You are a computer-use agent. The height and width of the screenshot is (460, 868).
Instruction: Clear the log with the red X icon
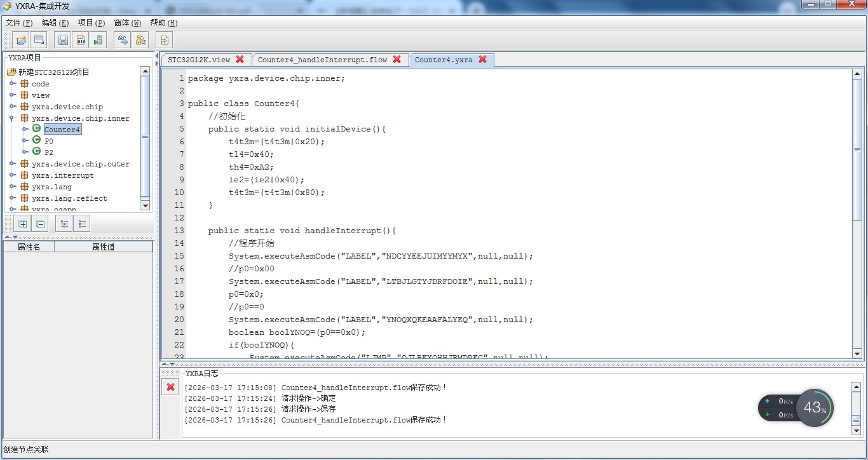pyautogui.click(x=170, y=387)
